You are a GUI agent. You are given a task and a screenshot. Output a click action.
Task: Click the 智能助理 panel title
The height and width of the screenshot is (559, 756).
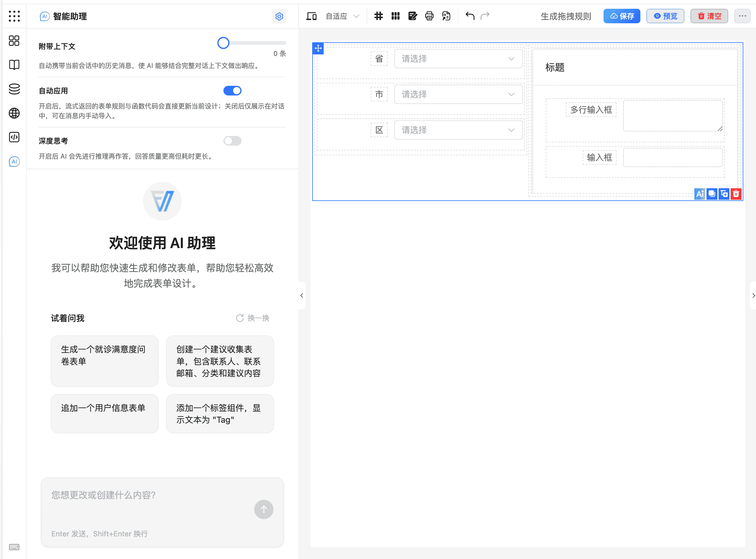click(x=70, y=16)
